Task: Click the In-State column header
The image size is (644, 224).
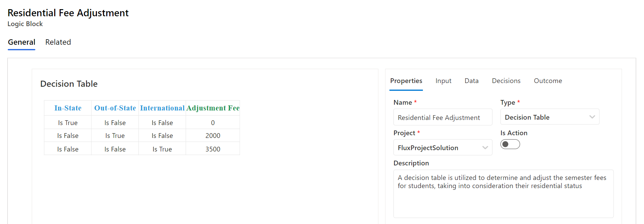Action: coord(68,108)
